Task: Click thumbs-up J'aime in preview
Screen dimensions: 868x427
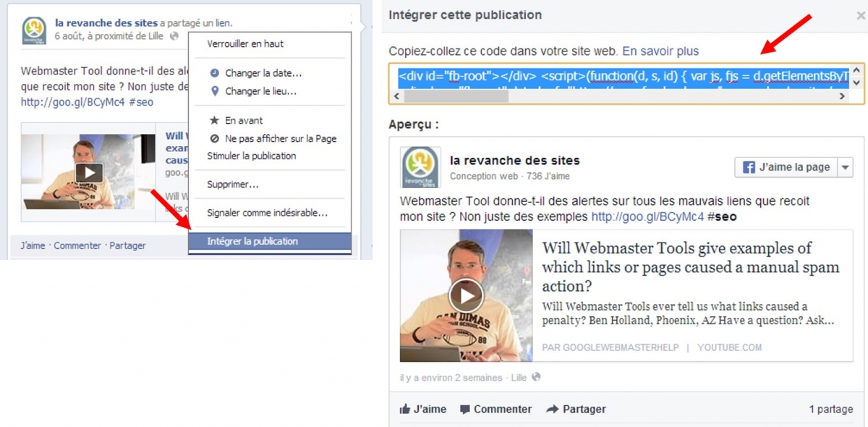Action: click(423, 409)
